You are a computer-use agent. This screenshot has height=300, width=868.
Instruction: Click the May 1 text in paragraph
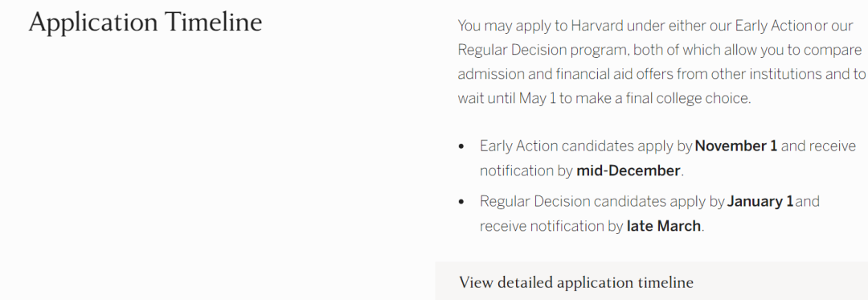[x=537, y=98]
